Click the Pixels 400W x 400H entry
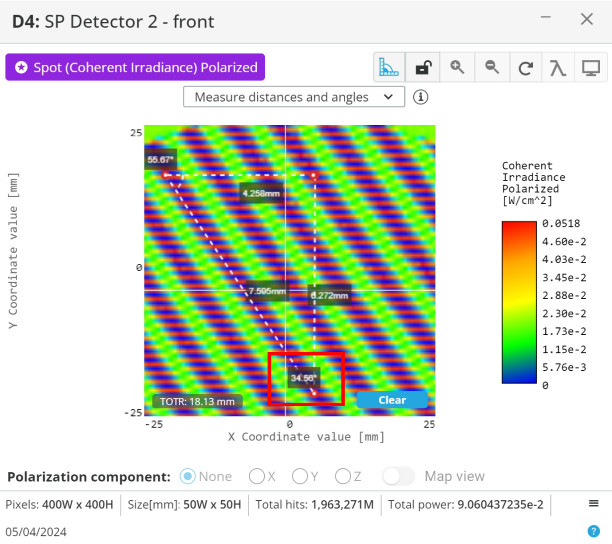The height and width of the screenshot is (544, 612). tap(59, 504)
